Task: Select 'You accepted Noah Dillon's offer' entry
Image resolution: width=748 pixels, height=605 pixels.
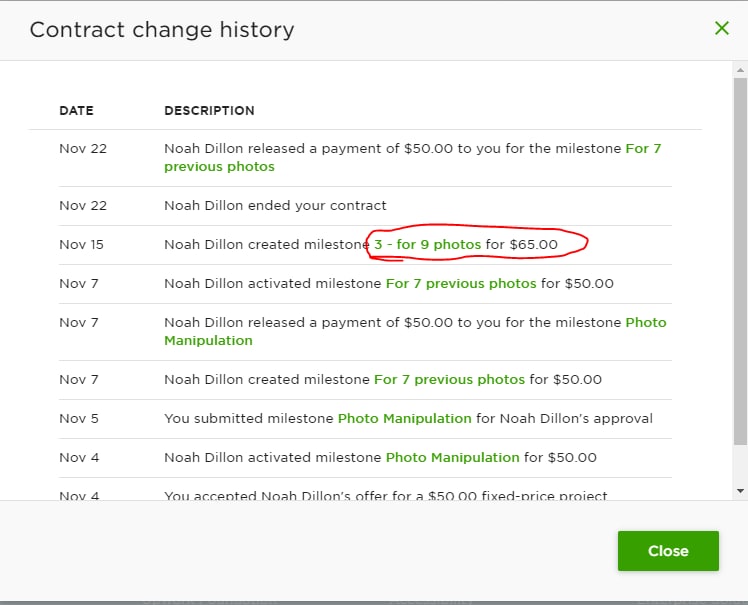Action: (x=385, y=495)
